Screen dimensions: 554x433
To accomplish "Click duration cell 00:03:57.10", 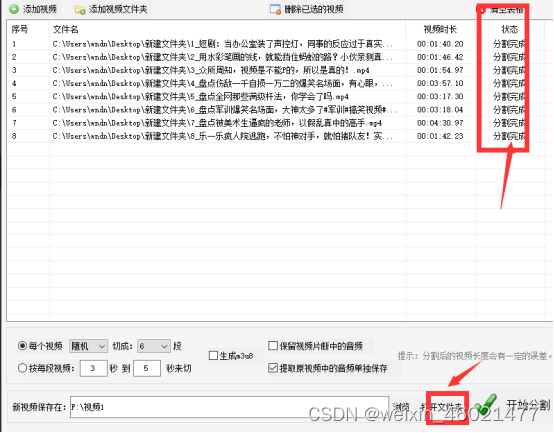I will click(440, 84).
